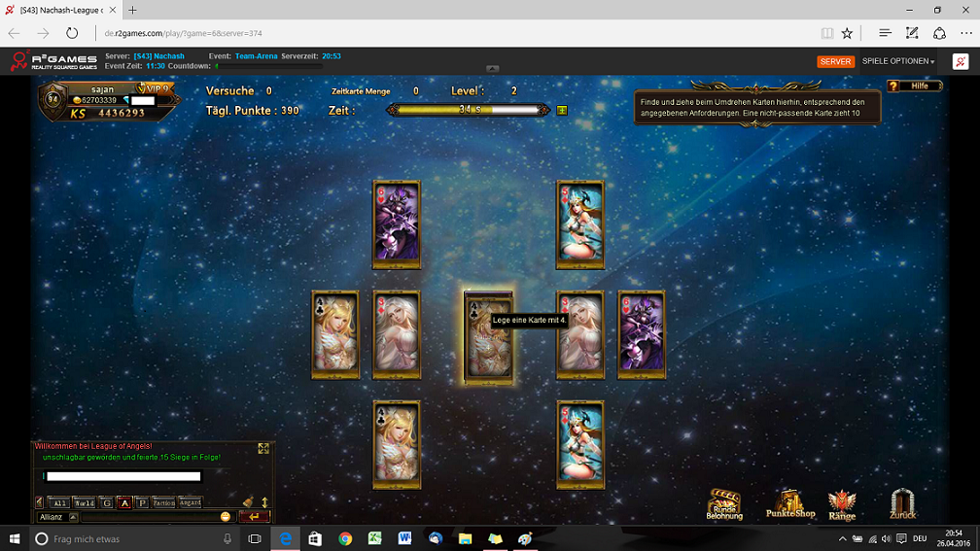Collapse the top R2Games header bar arrow

[x=492, y=69]
